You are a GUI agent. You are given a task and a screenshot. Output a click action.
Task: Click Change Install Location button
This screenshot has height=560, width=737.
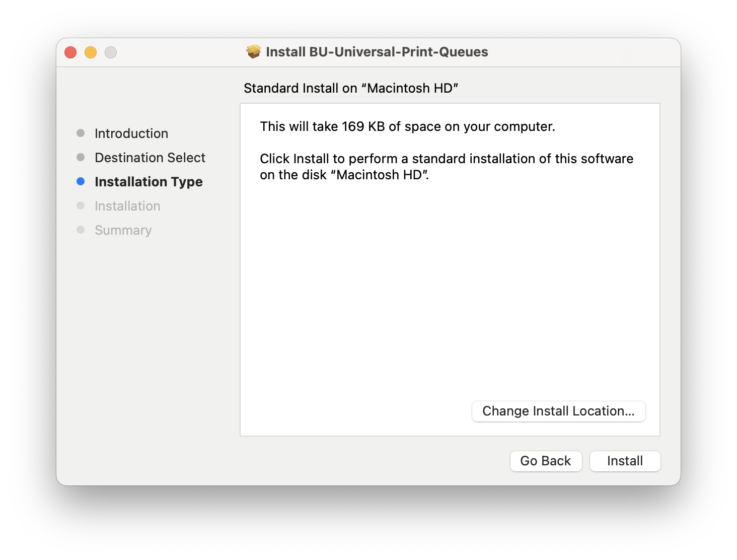pos(558,411)
